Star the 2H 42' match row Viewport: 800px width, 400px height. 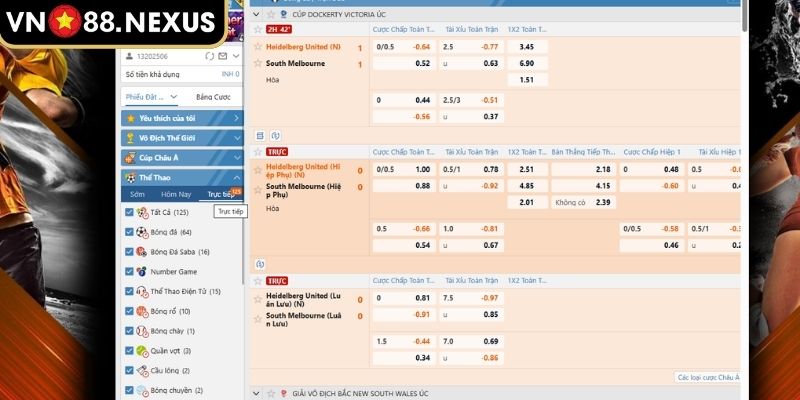(x=258, y=30)
